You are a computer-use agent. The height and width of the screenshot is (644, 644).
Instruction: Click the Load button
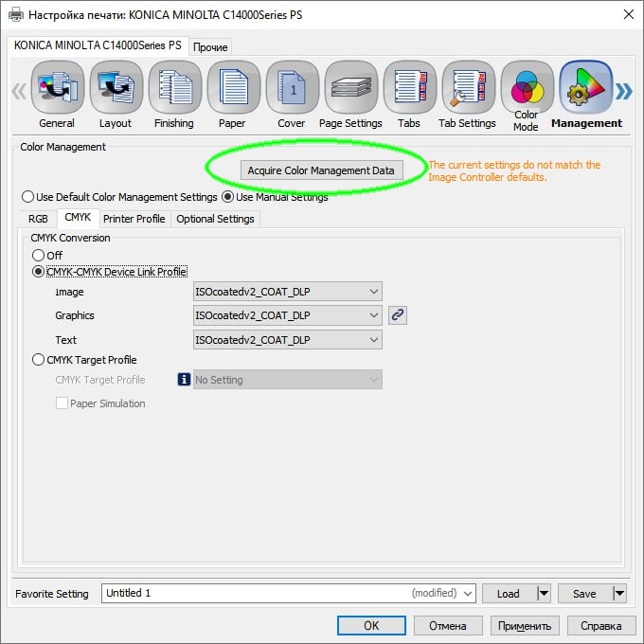coord(509,594)
